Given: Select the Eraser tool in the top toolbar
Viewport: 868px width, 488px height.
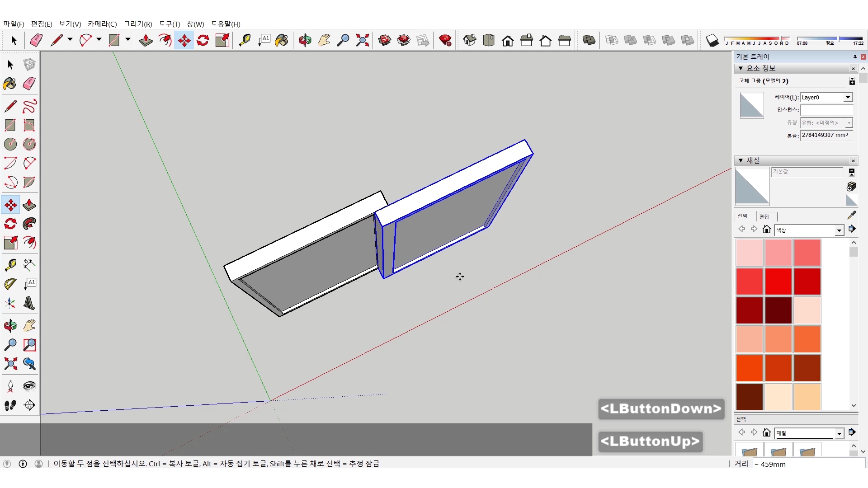Looking at the screenshot, I should (36, 40).
